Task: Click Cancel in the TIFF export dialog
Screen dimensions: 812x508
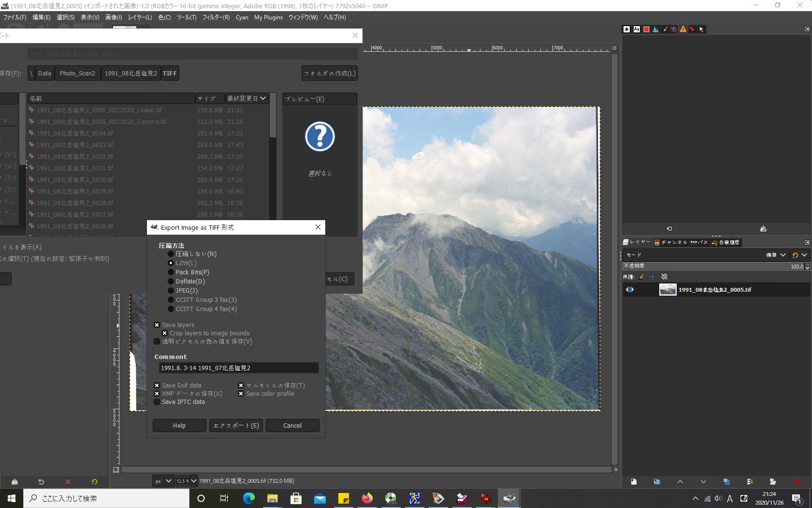Action: [292, 426]
